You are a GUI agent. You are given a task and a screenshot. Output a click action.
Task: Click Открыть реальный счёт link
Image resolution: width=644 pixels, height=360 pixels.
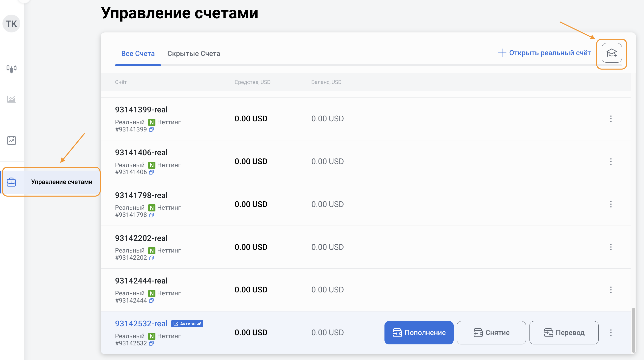[544, 53]
